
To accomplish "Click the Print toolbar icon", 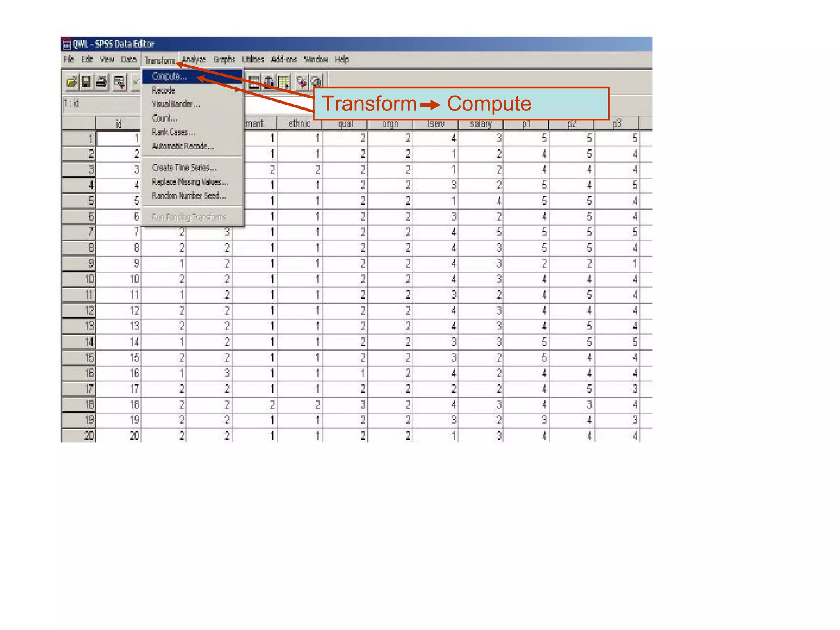I will [x=101, y=82].
